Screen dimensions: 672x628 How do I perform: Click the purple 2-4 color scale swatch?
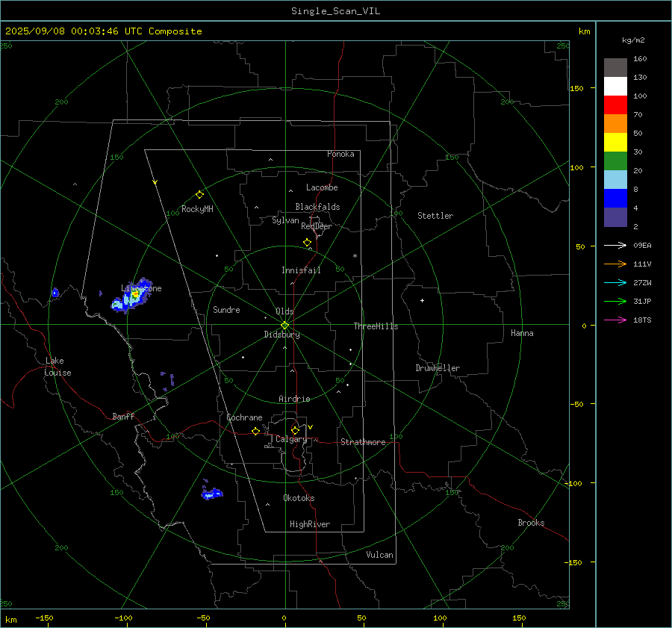[x=615, y=217]
